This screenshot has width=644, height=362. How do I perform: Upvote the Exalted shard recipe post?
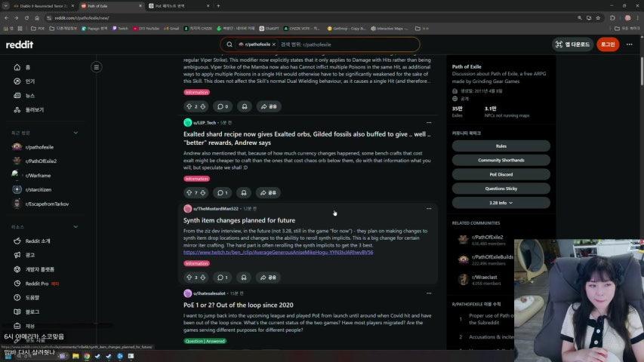(x=190, y=192)
